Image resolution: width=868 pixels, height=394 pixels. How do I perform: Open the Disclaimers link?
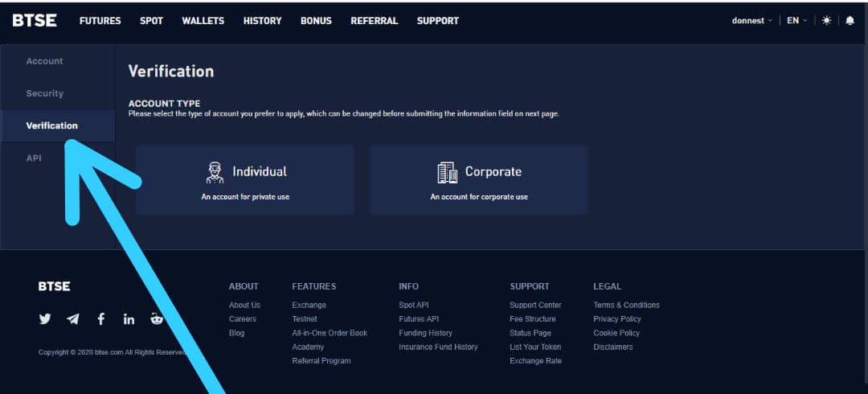[x=612, y=347]
